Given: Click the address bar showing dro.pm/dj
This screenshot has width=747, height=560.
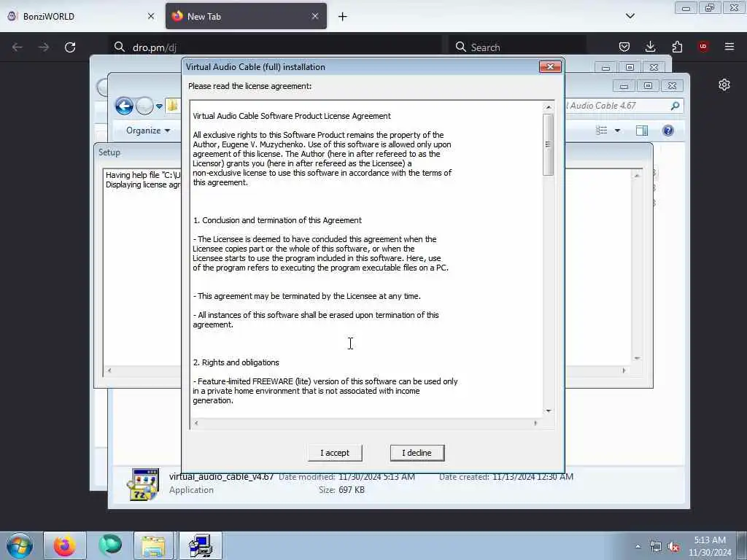Looking at the screenshot, I should click(x=275, y=47).
